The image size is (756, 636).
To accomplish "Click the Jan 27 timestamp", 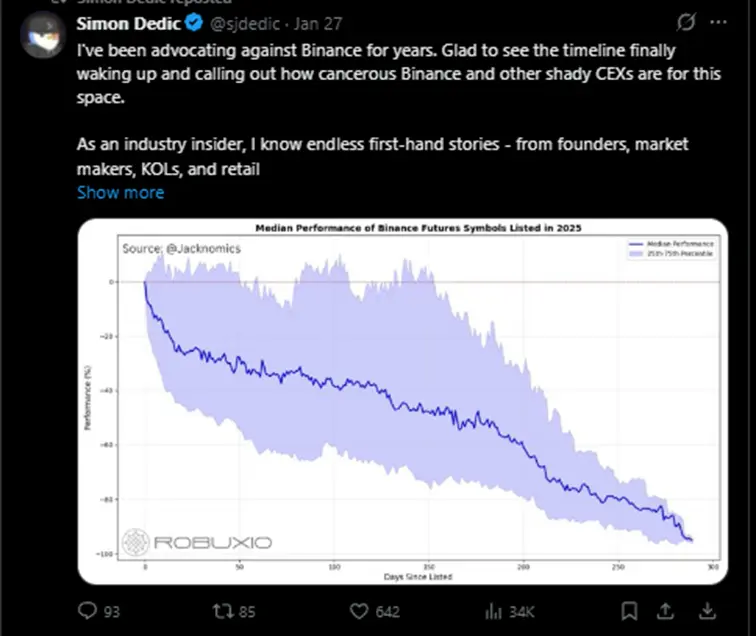I will pos(318,24).
